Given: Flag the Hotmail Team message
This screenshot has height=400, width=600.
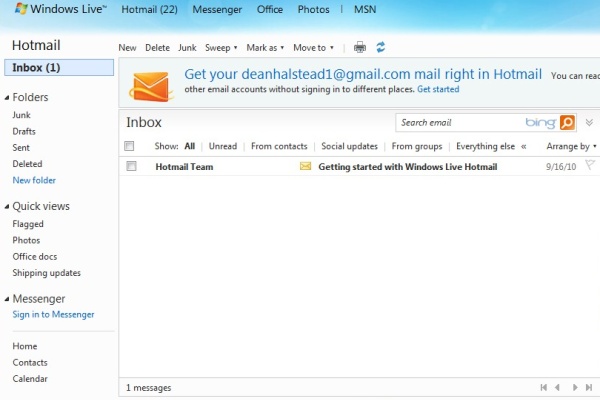Looking at the screenshot, I should tap(590, 165).
